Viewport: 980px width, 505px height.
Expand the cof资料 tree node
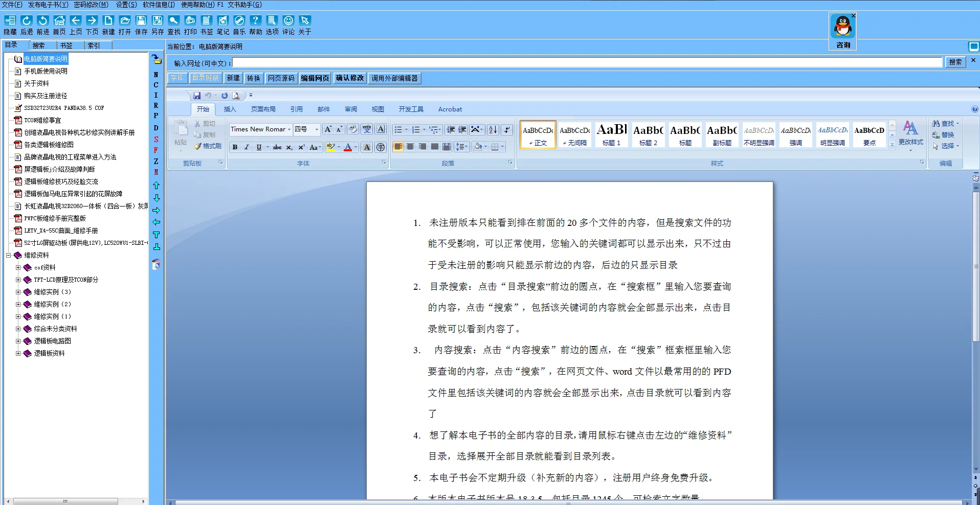[x=18, y=267]
